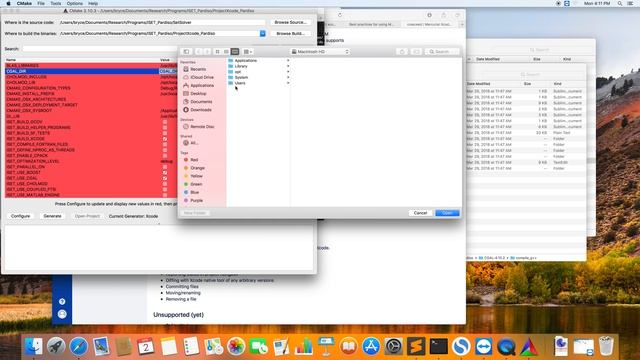Screen dimensions: 640x360
Task: Open System Preferences in the Dock
Action: point(393,346)
